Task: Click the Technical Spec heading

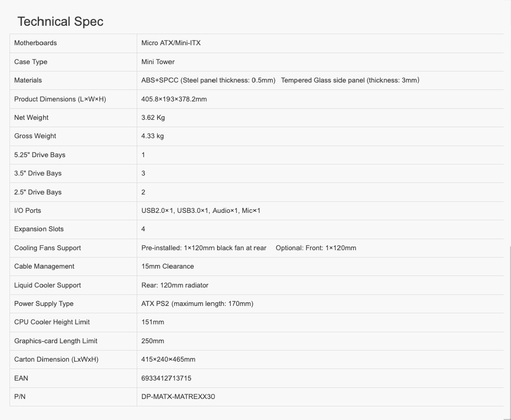Action: click(60, 22)
